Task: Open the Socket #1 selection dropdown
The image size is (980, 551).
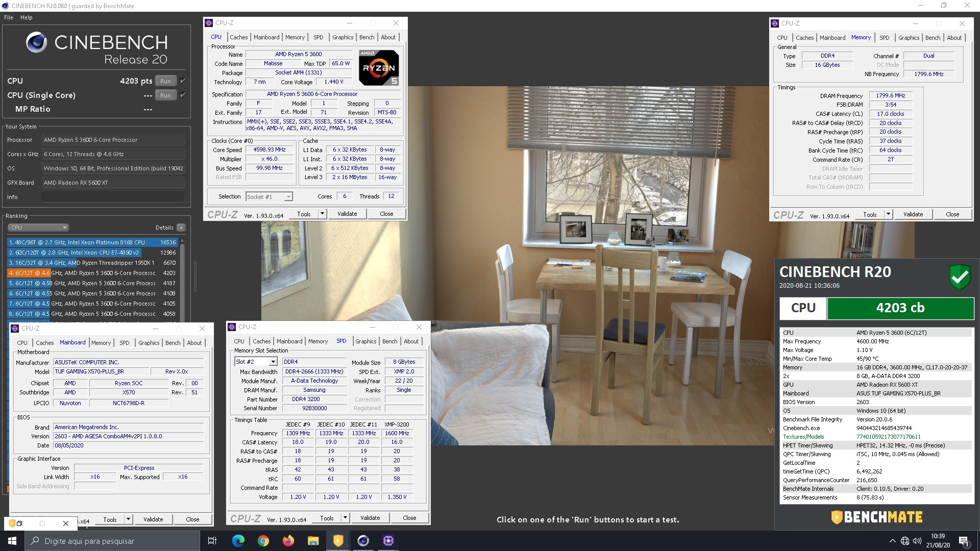Action: point(269,196)
